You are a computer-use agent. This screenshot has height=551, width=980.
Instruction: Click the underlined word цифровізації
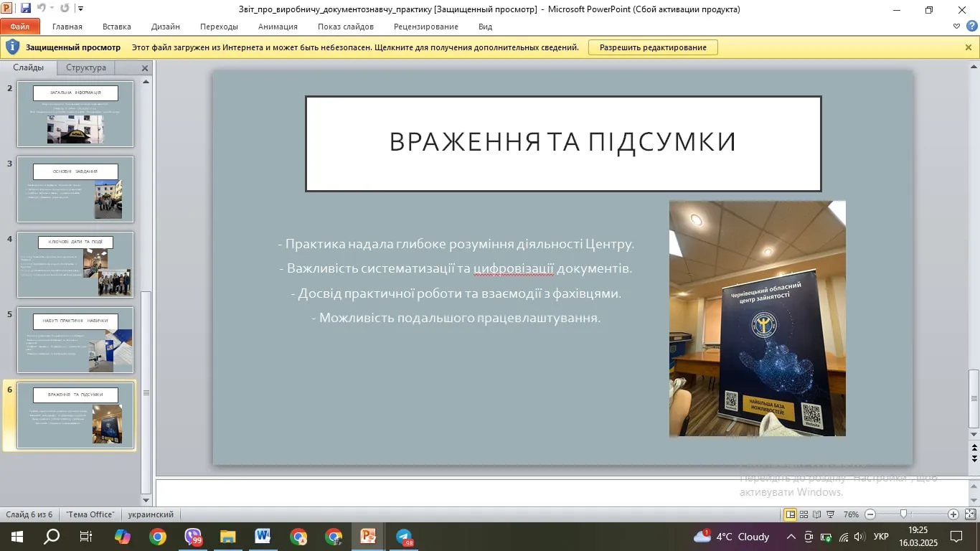(x=513, y=269)
